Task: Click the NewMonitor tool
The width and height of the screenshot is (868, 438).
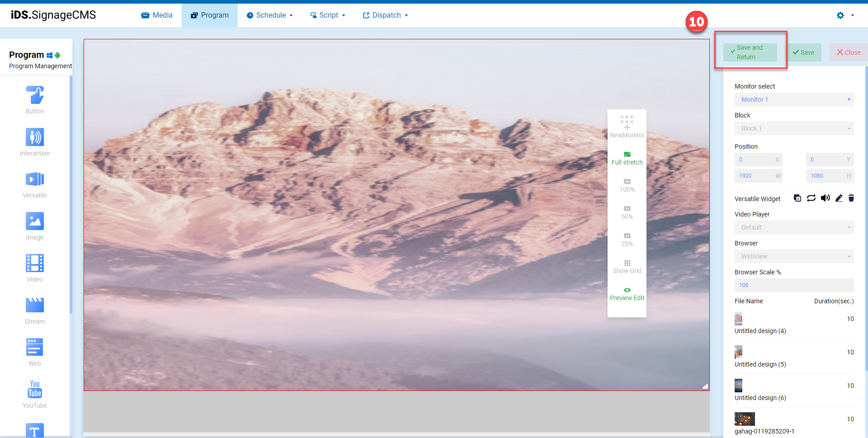Action: point(627,127)
